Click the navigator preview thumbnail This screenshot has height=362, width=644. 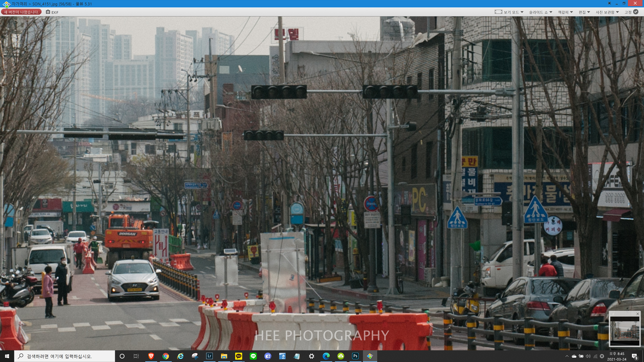624,331
